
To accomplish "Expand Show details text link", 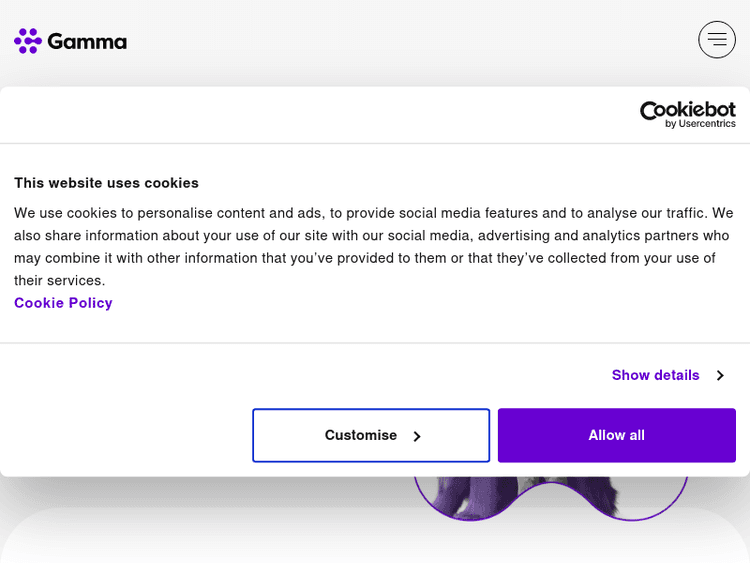I will pos(655,375).
